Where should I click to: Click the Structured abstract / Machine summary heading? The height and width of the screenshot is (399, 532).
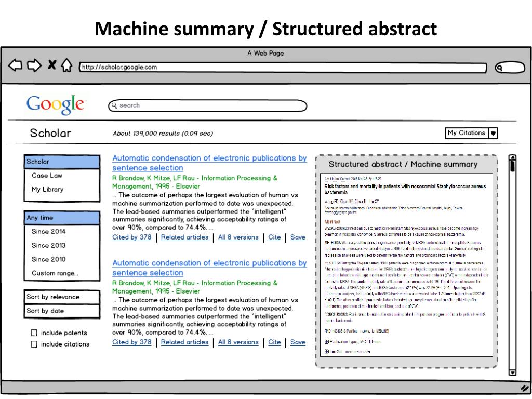point(403,164)
